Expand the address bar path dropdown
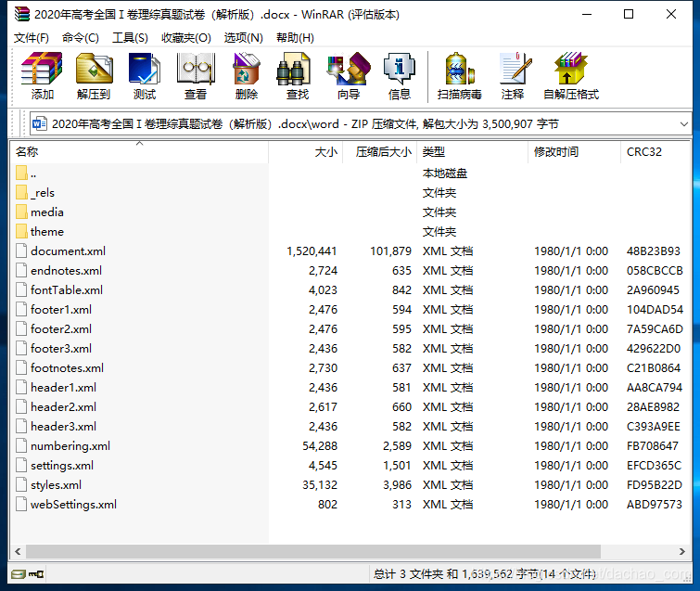Viewport: 700px width, 591px height. [683, 123]
